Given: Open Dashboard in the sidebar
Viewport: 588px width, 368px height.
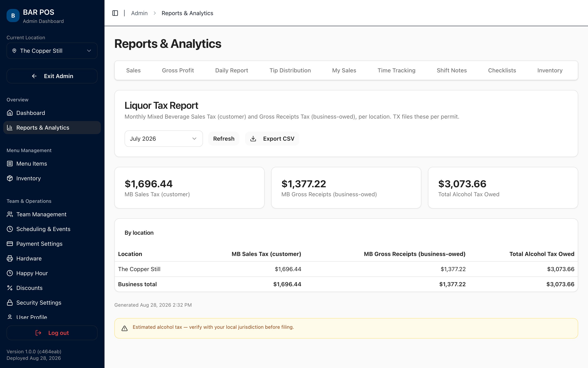Looking at the screenshot, I should coord(52,113).
